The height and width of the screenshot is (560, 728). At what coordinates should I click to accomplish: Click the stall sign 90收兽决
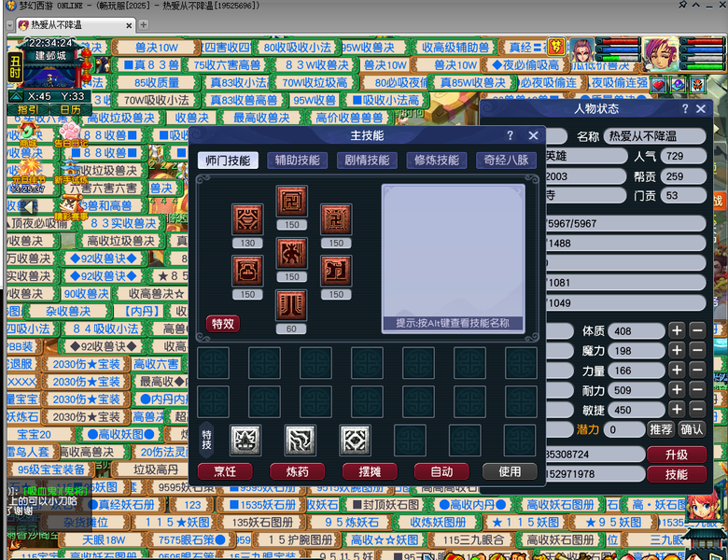(87, 293)
